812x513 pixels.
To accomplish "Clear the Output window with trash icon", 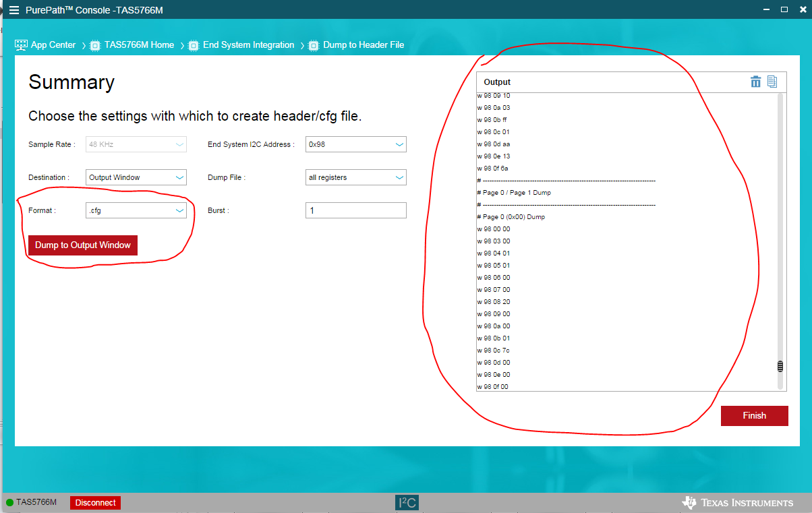I will [755, 82].
